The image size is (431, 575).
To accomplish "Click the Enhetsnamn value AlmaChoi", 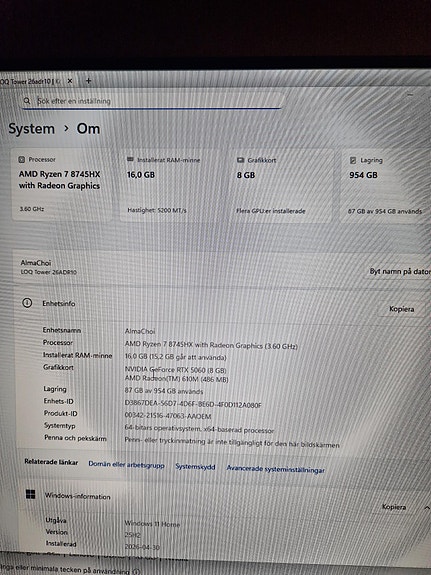I will coord(140,331).
